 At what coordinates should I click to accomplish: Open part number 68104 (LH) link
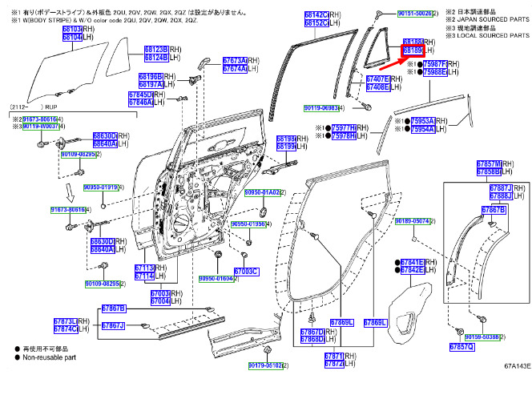(x=72, y=37)
